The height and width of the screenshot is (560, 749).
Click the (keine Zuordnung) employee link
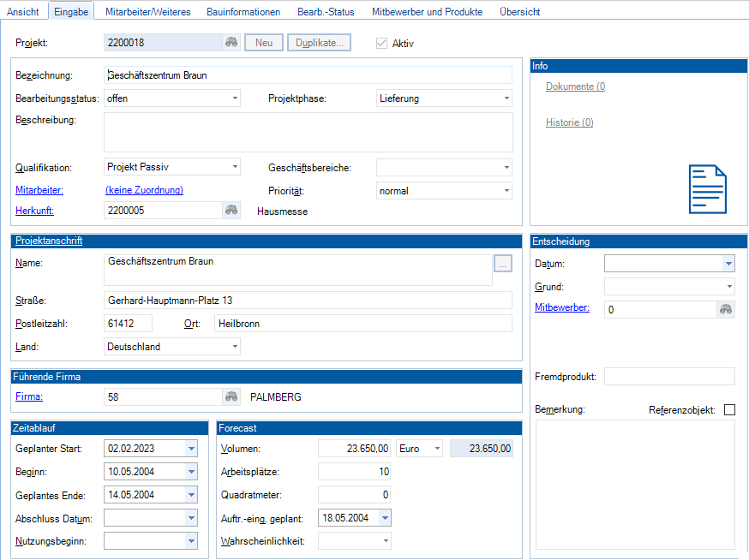pyautogui.click(x=144, y=190)
